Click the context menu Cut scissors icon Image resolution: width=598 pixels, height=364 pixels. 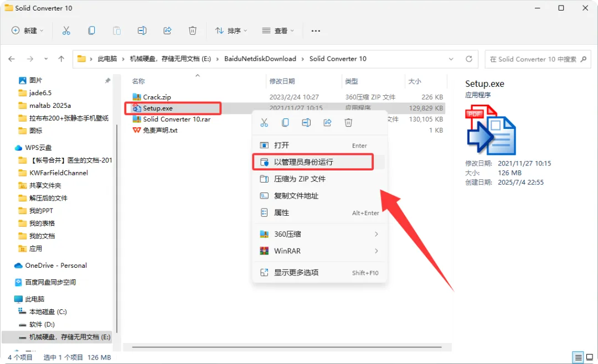264,122
